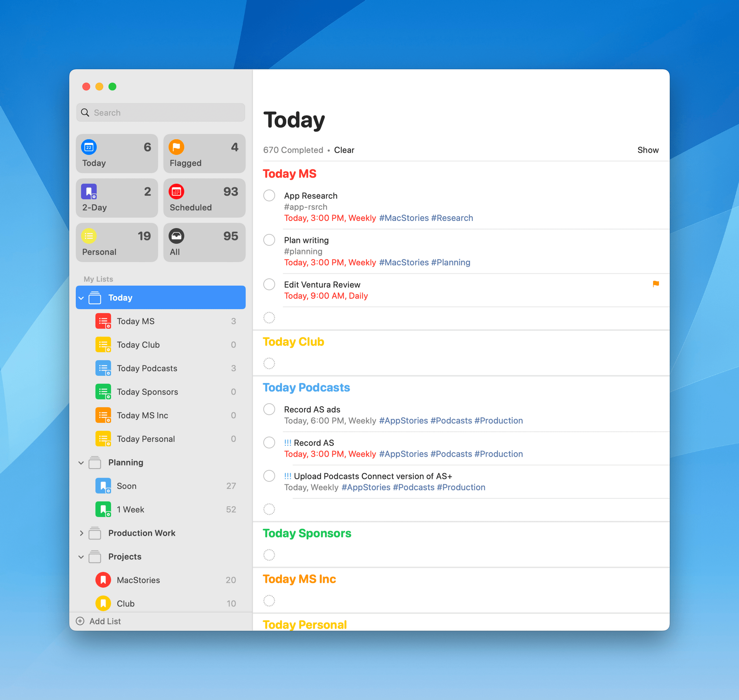
Task: Click the Today Podcasts section heading
Action: point(306,388)
